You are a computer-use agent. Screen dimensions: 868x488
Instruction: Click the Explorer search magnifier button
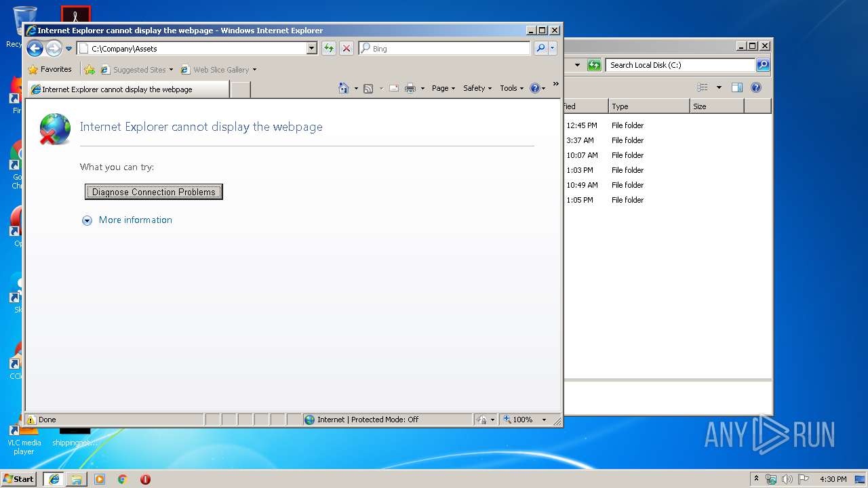coord(763,65)
